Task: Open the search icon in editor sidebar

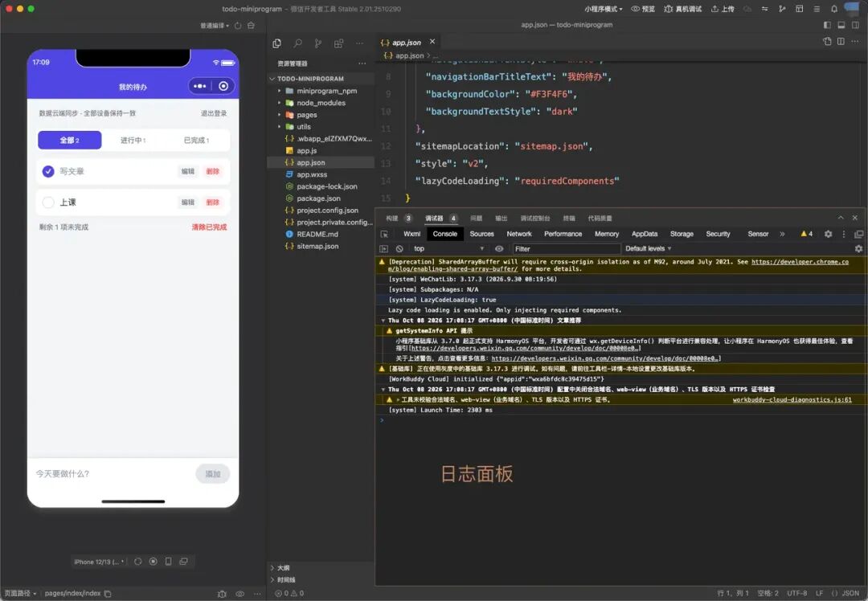Action: tap(298, 43)
